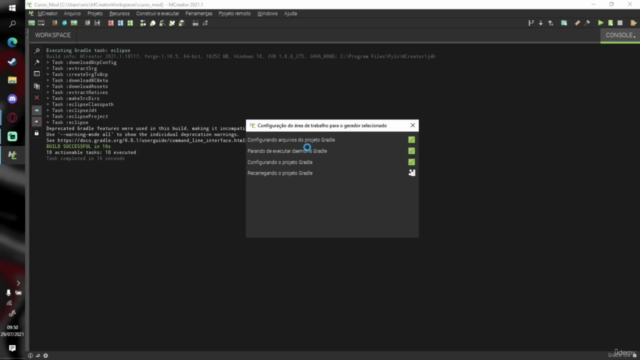Expand the hidden system tray icons chevron

pos(18,283)
